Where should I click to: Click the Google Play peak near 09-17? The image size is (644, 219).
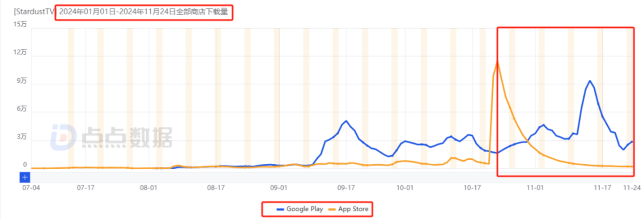(346, 121)
